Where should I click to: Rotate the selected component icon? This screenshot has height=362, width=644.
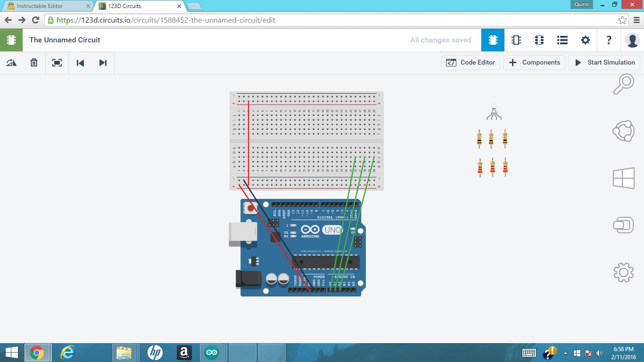(x=11, y=63)
